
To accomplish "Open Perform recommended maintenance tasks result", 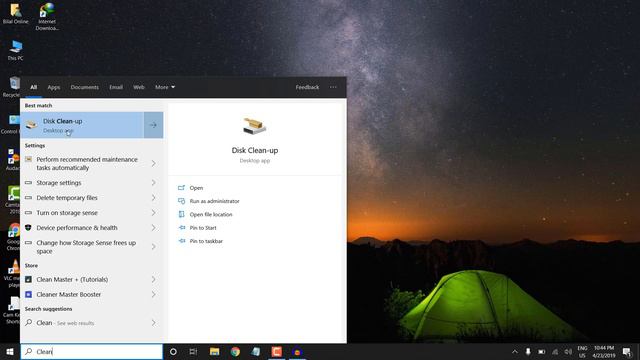I will (92, 163).
